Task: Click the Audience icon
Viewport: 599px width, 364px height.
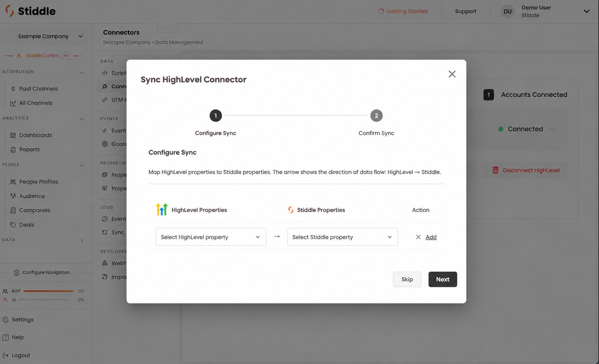Action: click(x=13, y=196)
